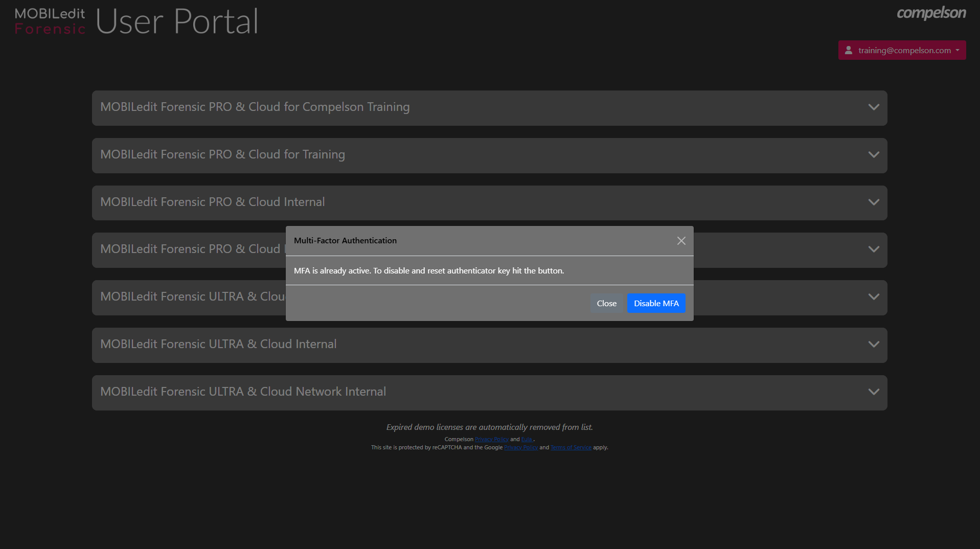Click the MOBILedit Forensic logo
This screenshot has width=980, height=549.
click(x=50, y=21)
